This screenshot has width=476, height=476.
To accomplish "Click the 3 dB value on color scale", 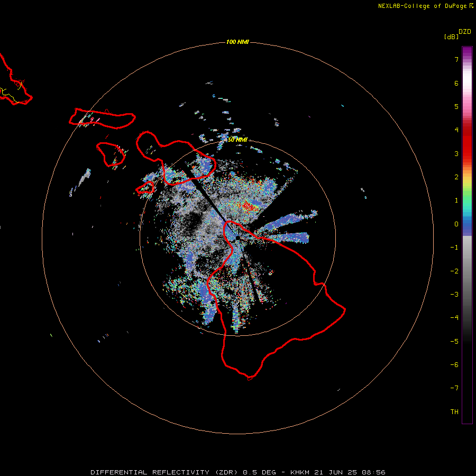I will [x=456, y=153].
